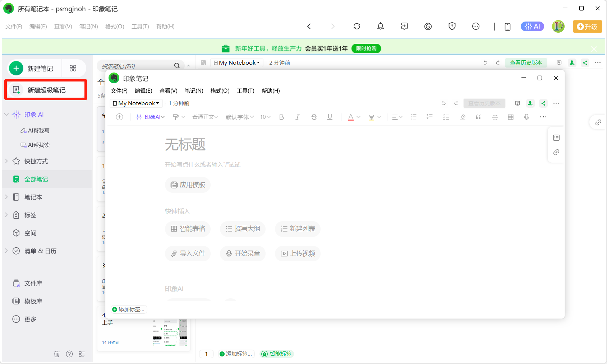Apply the yellow highlight color swatch
The width and height of the screenshot is (607, 364).
coord(372,117)
